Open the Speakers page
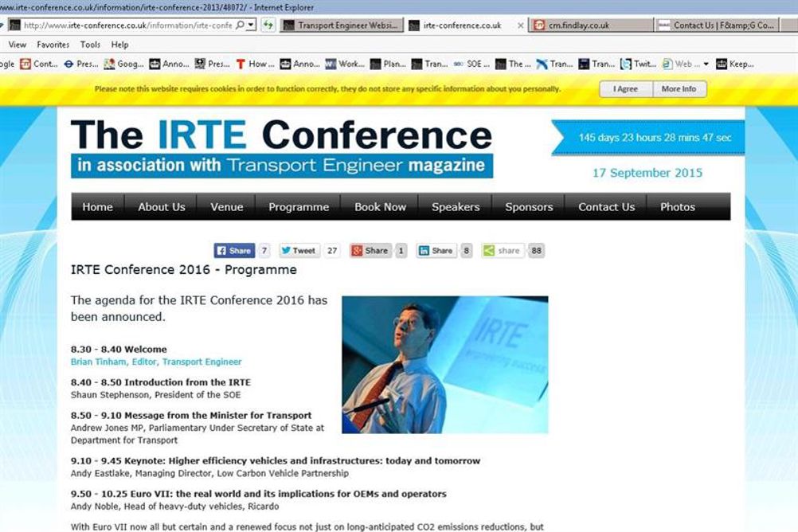Image resolution: width=798 pixels, height=532 pixels. pos(456,207)
